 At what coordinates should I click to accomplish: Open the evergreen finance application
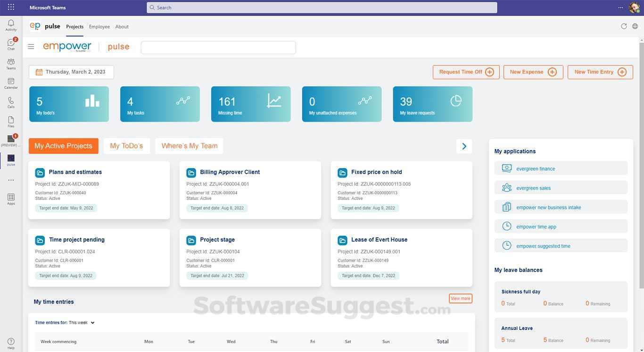[x=535, y=168]
